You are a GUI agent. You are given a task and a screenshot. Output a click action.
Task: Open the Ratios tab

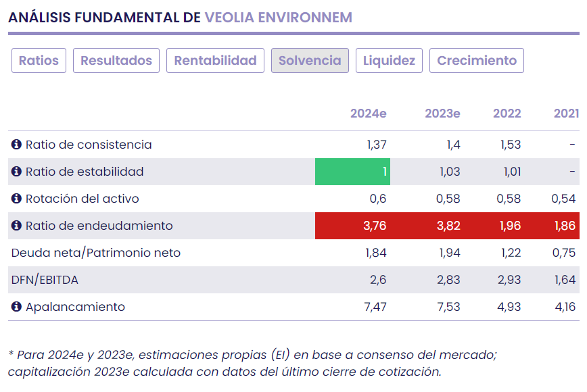click(x=39, y=60)
